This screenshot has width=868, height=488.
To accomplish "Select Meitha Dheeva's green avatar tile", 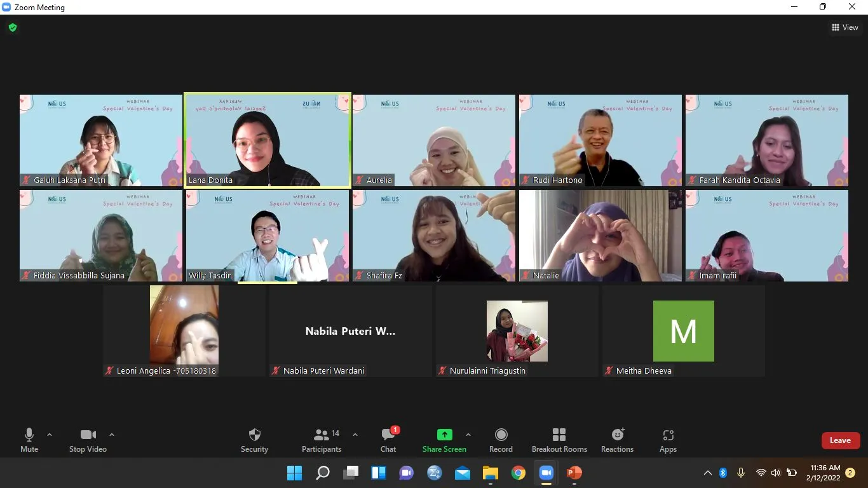I will tap(683, 331).
